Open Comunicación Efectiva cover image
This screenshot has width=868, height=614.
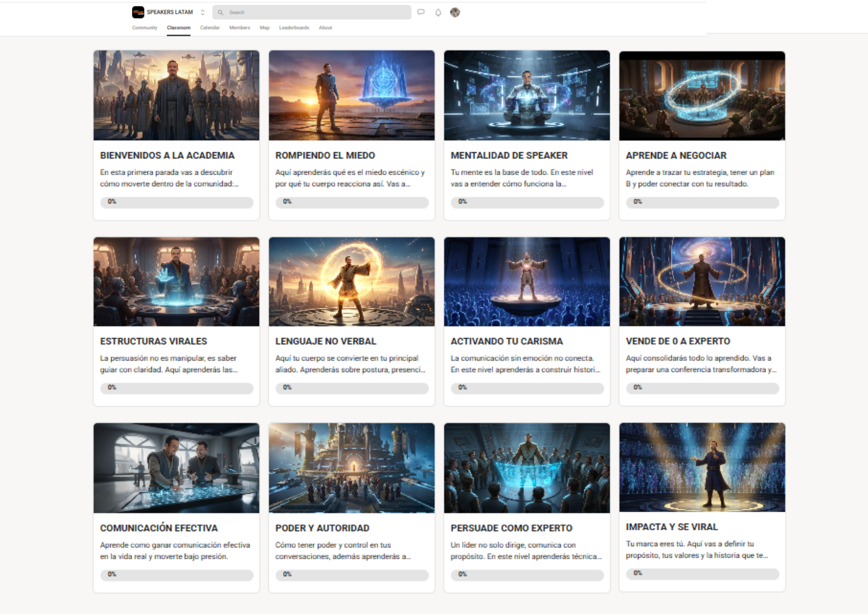point(177,468)
